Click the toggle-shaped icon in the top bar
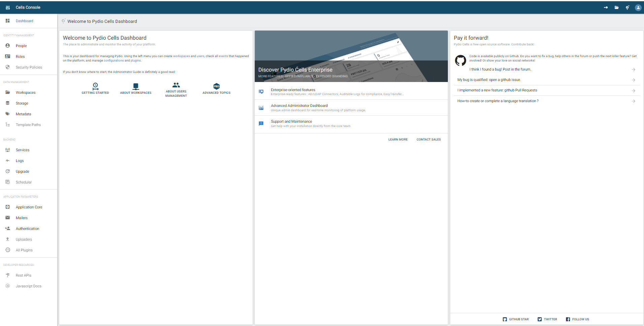This screenshot has height=326, width=644. (x=606, y=7)
